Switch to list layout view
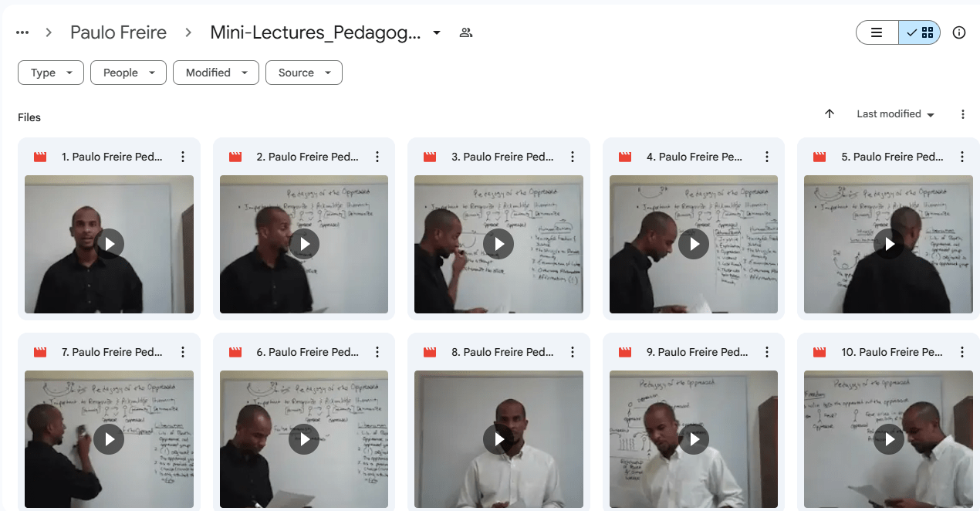 click(877, 32)
